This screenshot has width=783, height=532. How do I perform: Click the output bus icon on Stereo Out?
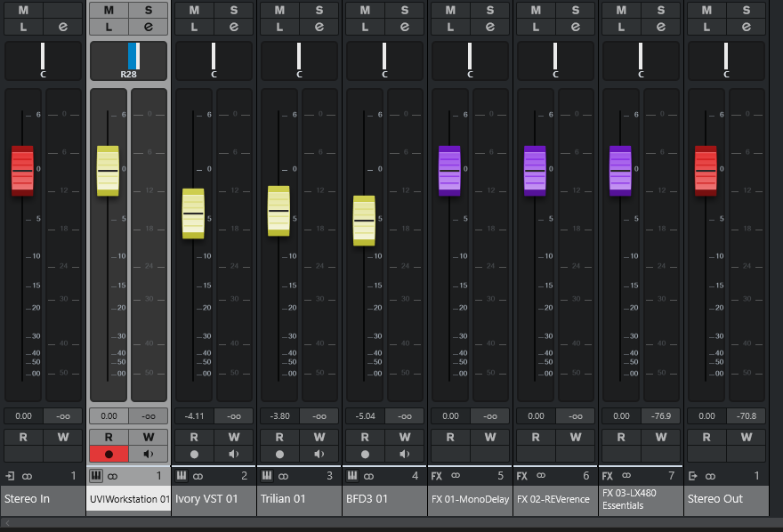[692, 476]
